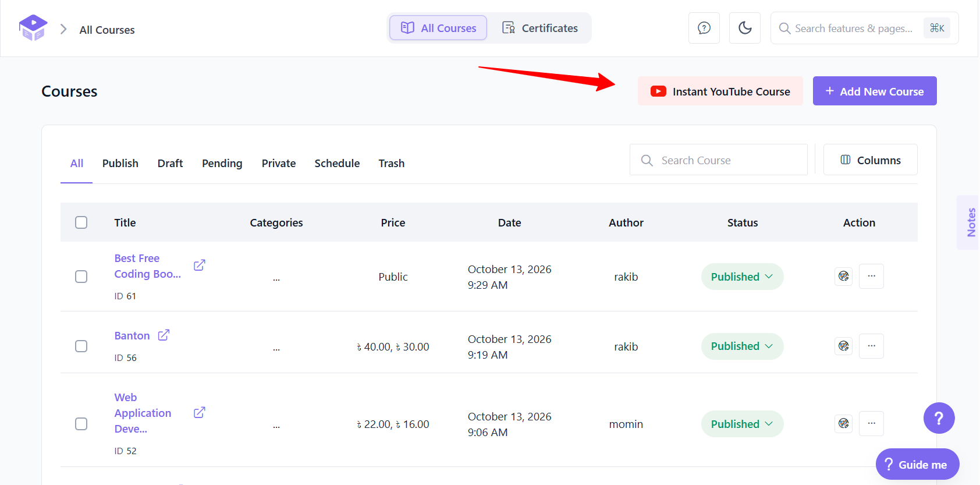View the Trash tab
Screen dimensions: 980x485
point(392,164)
